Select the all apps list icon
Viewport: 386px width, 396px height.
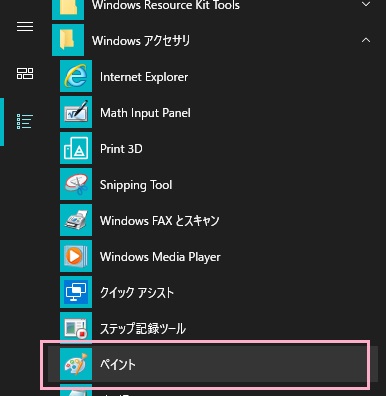pyautogui.click(x=25, y=122)
